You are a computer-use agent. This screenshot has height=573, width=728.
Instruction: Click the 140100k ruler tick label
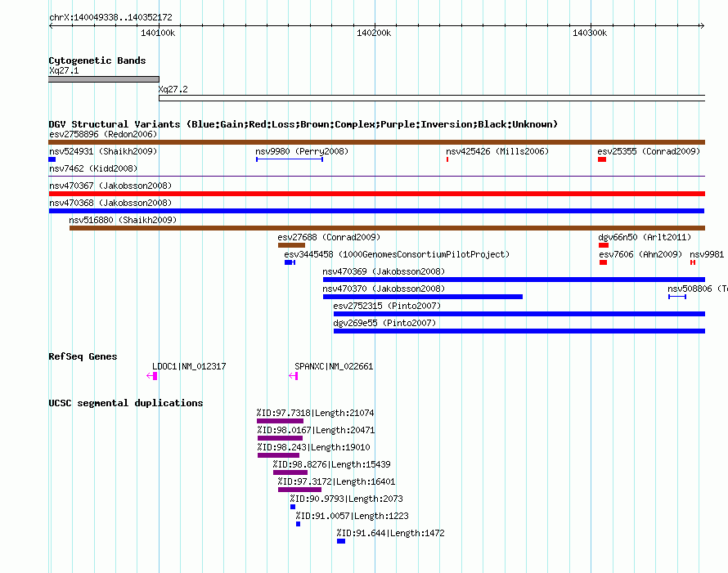coord(158,34)
